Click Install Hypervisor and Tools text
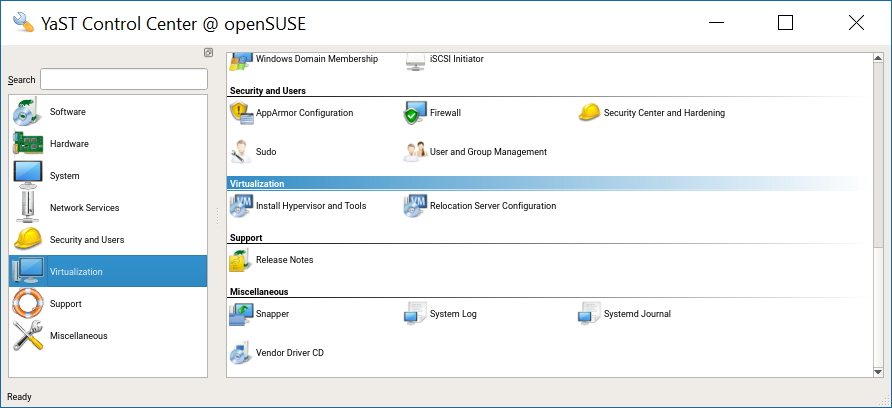The height and width of the screenshot is (408, 892). point(311,205)
